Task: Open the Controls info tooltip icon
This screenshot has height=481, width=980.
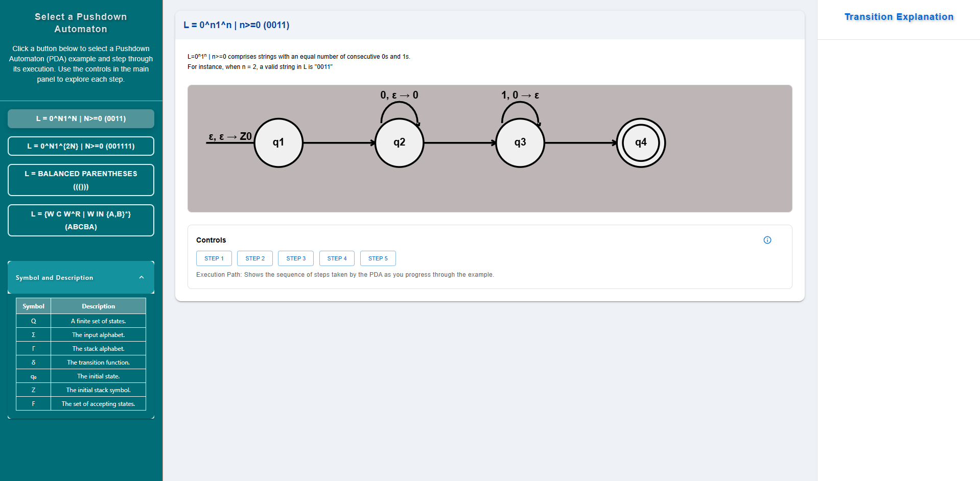Action: [x=767, y=240]
